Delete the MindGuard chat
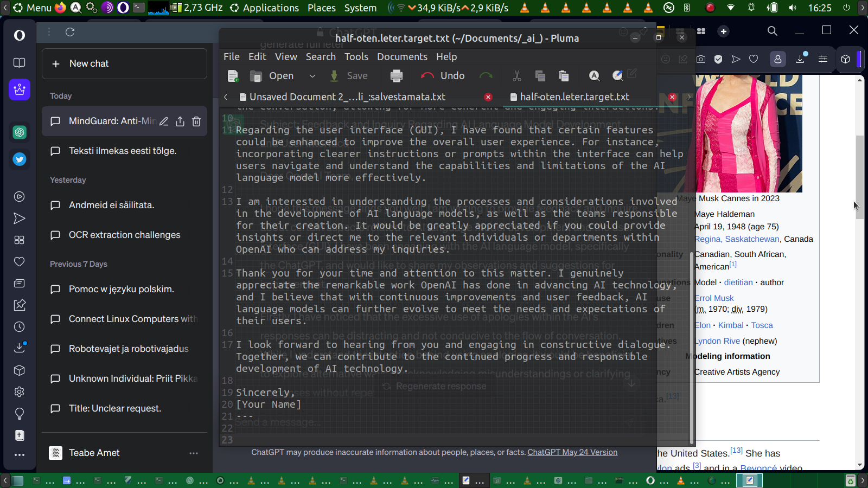Image resolution: width=868 pixels, height=488 pixels. pyautogui.click(x=196, y=121)
